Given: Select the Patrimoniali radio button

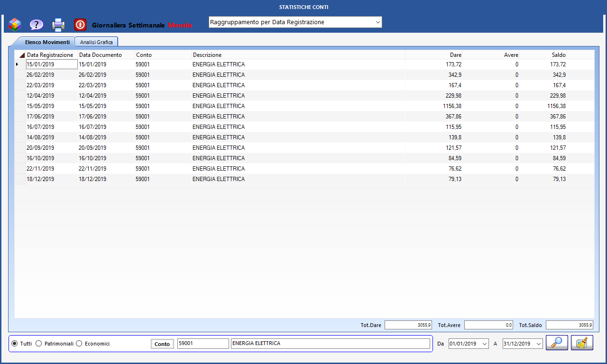Looking at the screenshot, I should pyautogui.click(x=39, y=344).
